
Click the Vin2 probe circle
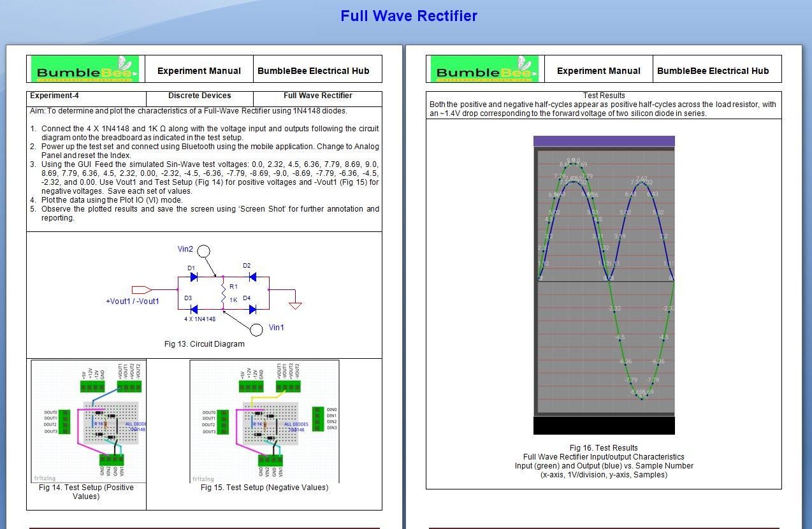203,251
